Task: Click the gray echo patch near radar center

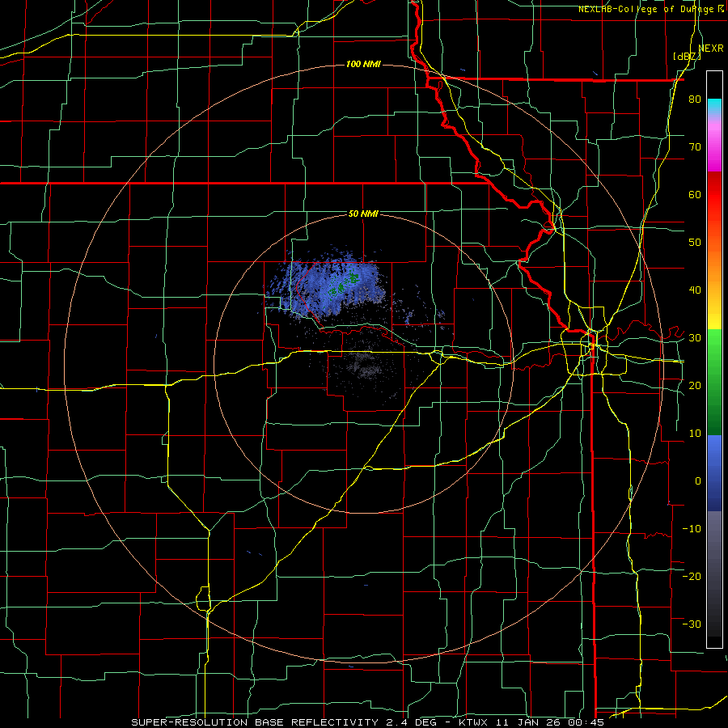Action: click(366, 363)
